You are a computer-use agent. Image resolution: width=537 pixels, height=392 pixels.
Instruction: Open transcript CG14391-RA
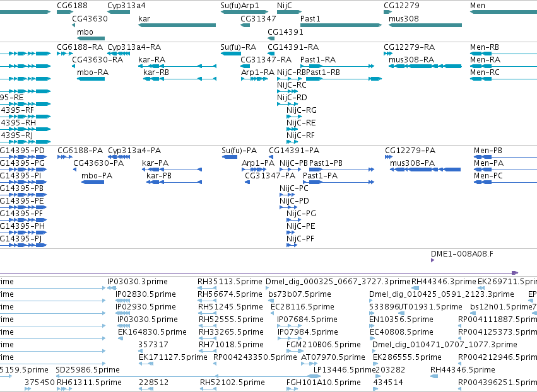tap(293, 47)
